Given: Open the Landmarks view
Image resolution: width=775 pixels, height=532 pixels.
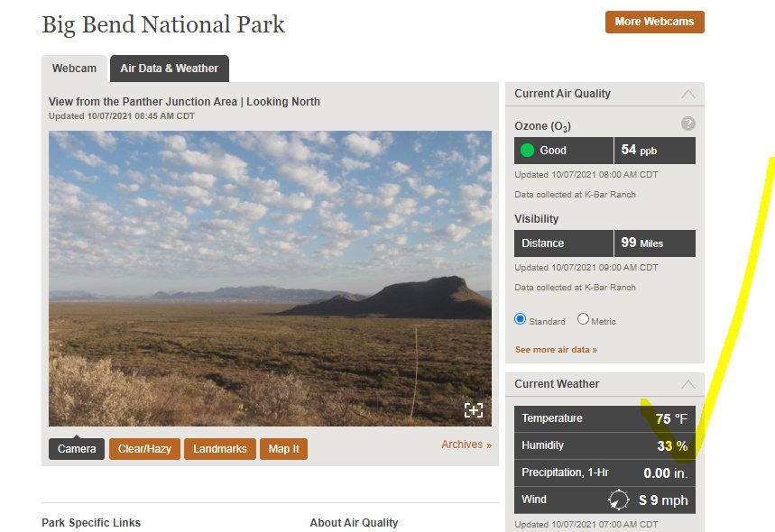Looking at the screenshot, I should click(220, 448).
